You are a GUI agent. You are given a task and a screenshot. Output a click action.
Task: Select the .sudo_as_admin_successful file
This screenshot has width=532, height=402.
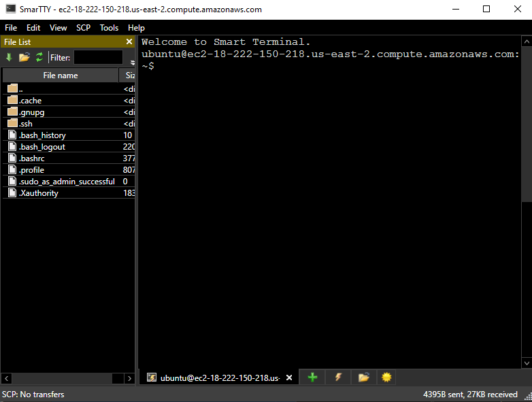(69, 181)
